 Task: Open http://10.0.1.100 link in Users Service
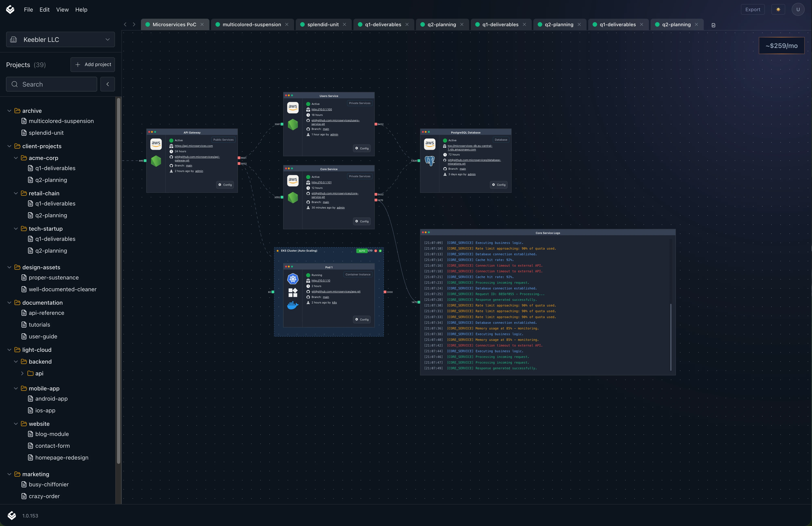tap(322, 110)
